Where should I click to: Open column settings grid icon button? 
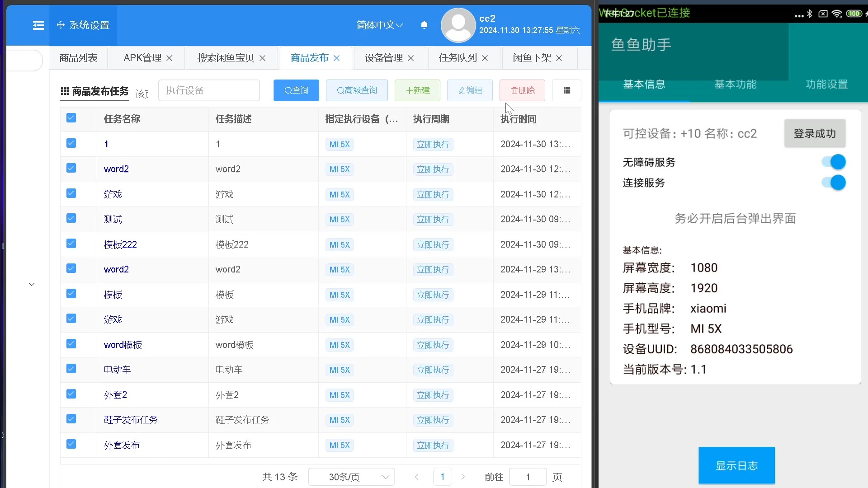pos(566,90)
